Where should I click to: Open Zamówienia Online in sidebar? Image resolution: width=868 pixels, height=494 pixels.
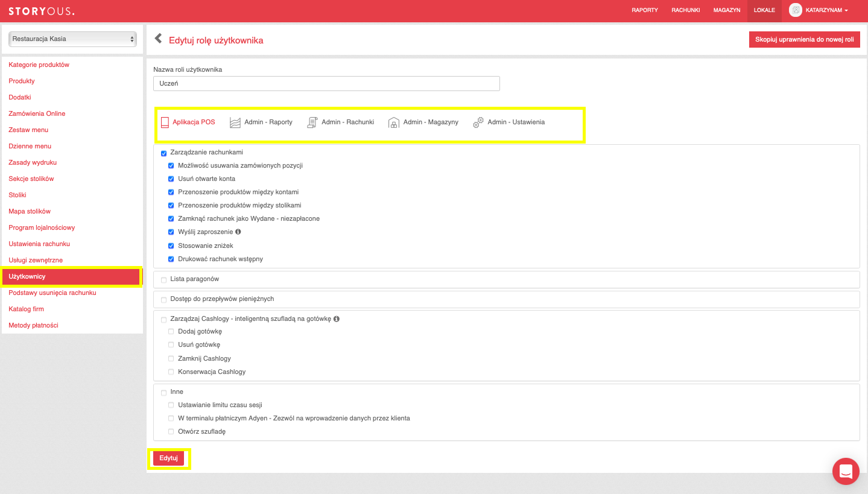(37, 113)
